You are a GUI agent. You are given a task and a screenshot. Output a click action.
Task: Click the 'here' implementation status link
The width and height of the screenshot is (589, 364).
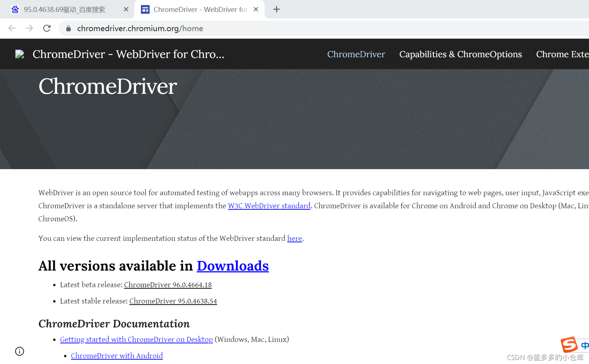point(294,238)
